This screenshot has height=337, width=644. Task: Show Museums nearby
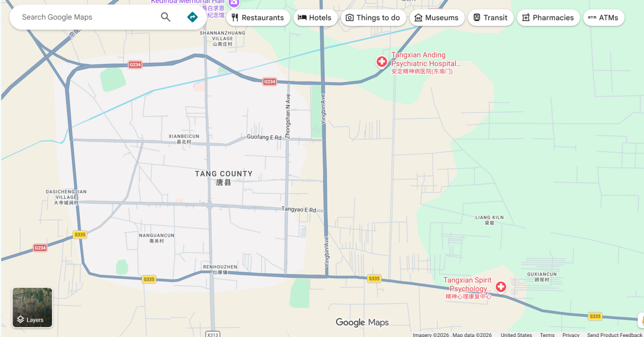437,18
